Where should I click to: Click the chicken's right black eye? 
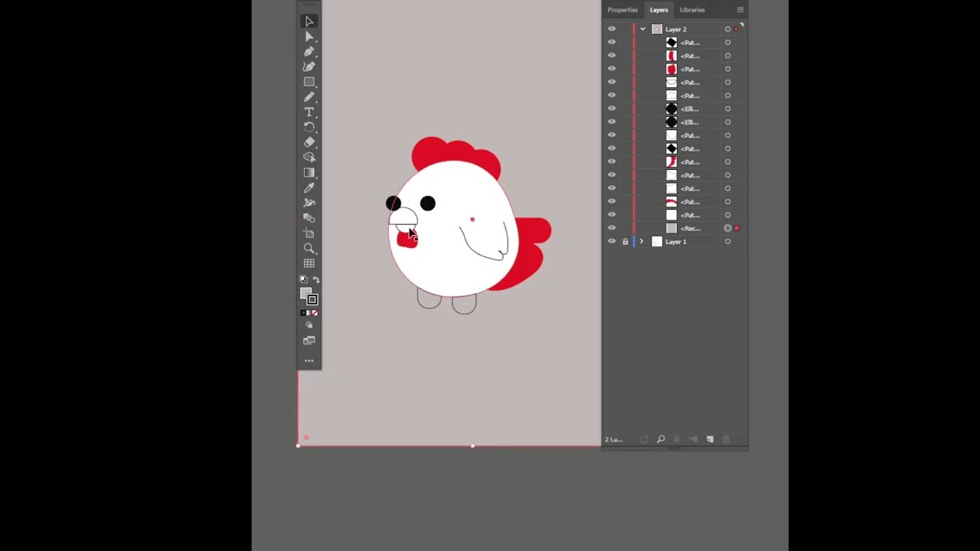click(428, 203)
